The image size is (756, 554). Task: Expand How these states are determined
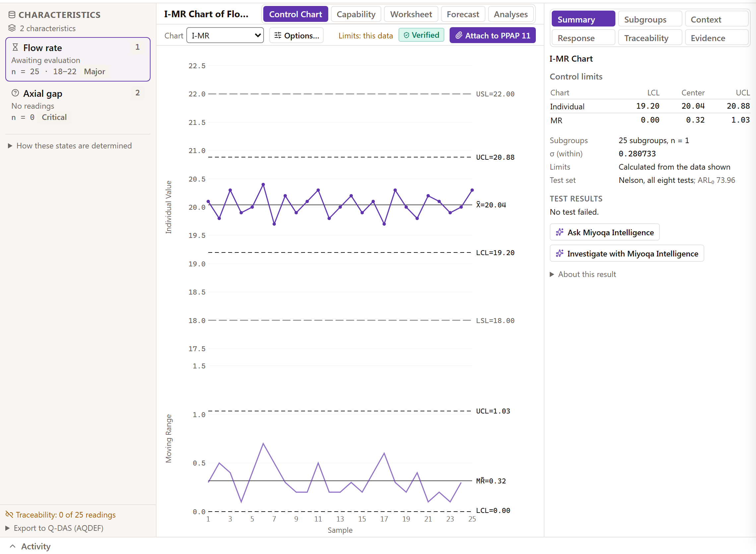coord(70,145)
